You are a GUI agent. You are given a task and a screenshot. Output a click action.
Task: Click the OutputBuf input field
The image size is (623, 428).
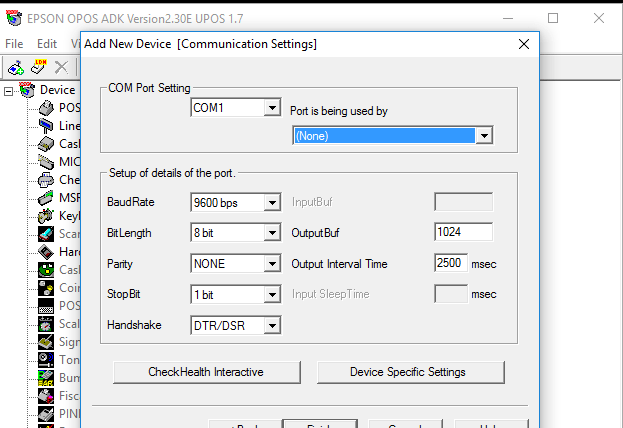pyautogui.click(x=463, y=233)
